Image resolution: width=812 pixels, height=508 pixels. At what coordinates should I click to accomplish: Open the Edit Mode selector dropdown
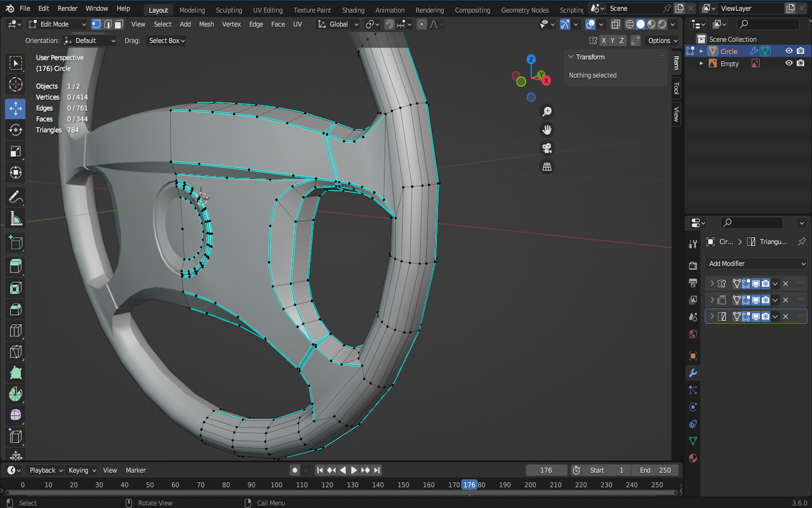click(58, 24)
